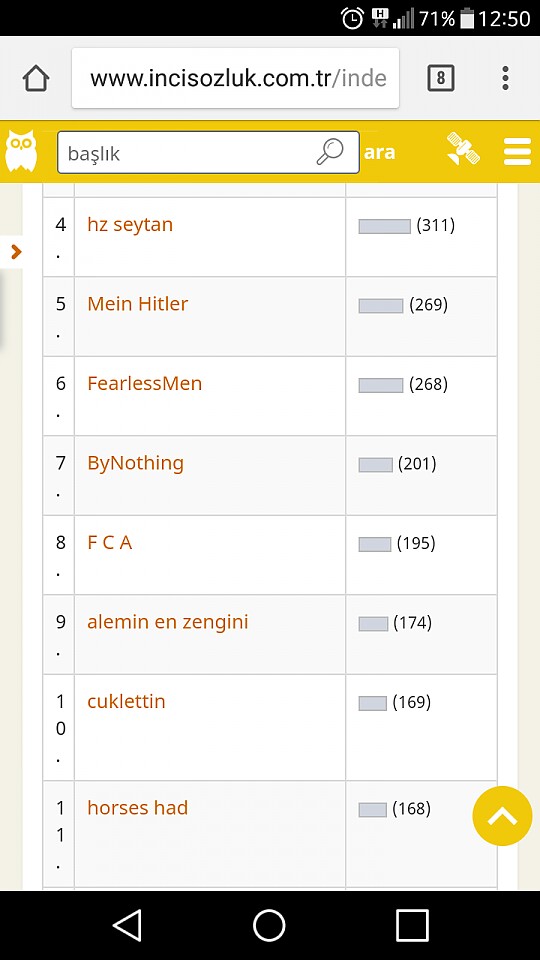Open the "alemin en zengini" link

(168, 622)
